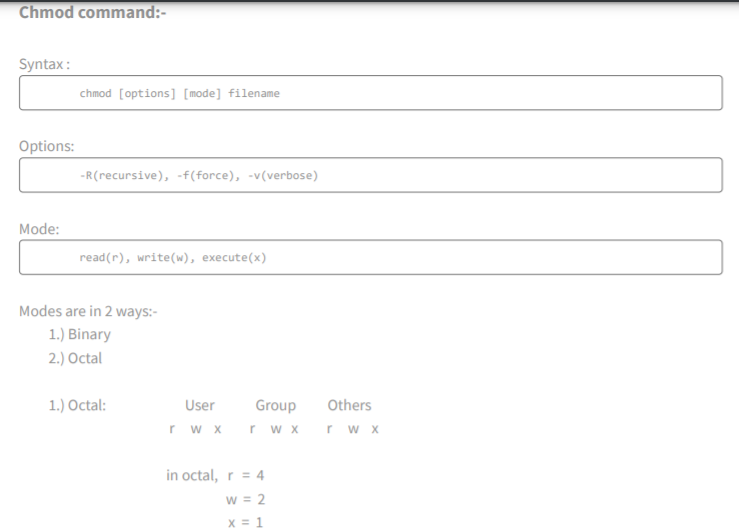Click "write(w)" in the mode box
Image resolution: width=739 pixels, height=530 pixels.
click(x=166, y=258)
